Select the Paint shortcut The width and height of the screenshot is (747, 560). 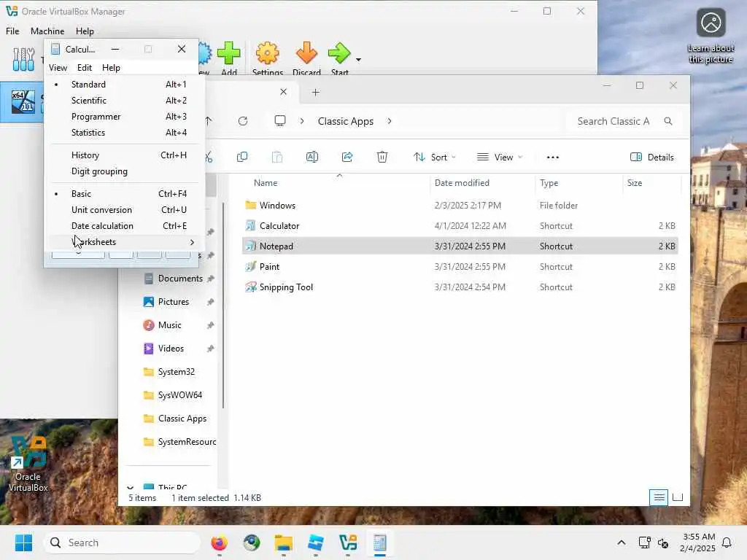pyautogui.click(x=460, y=267)
